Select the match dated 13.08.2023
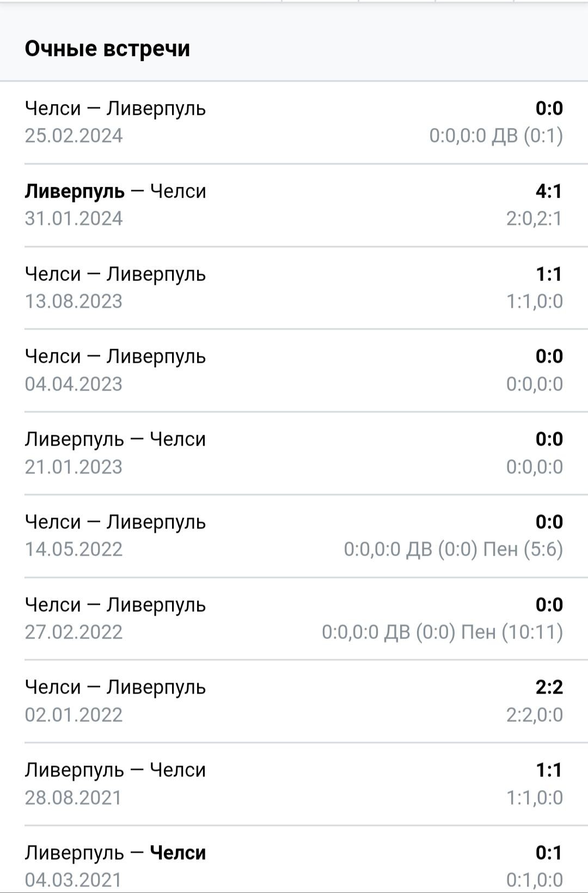 (x=294, y=288)
